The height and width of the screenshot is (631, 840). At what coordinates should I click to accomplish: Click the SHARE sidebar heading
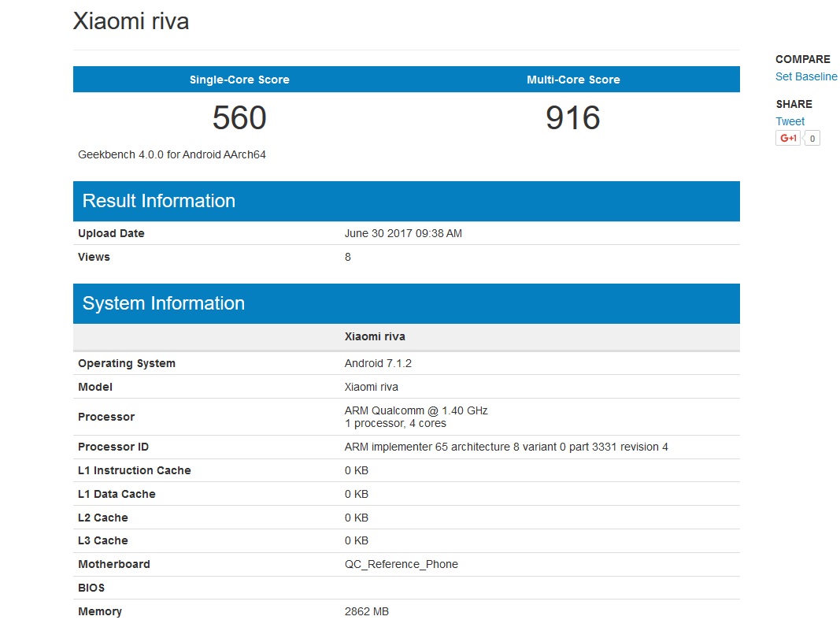[x=794, y=104]
